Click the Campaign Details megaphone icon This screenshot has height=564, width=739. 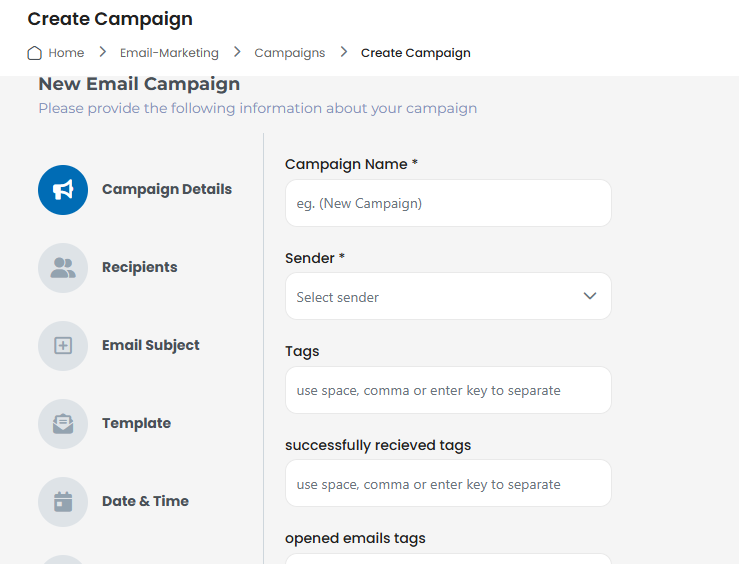click(x=63, y=190)
